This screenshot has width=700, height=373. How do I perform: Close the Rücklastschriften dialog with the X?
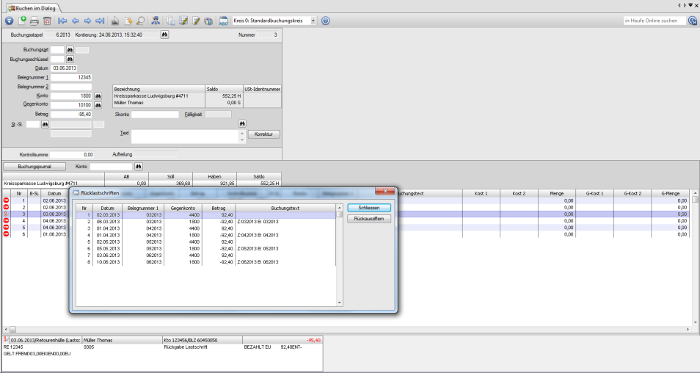point(384,191)
